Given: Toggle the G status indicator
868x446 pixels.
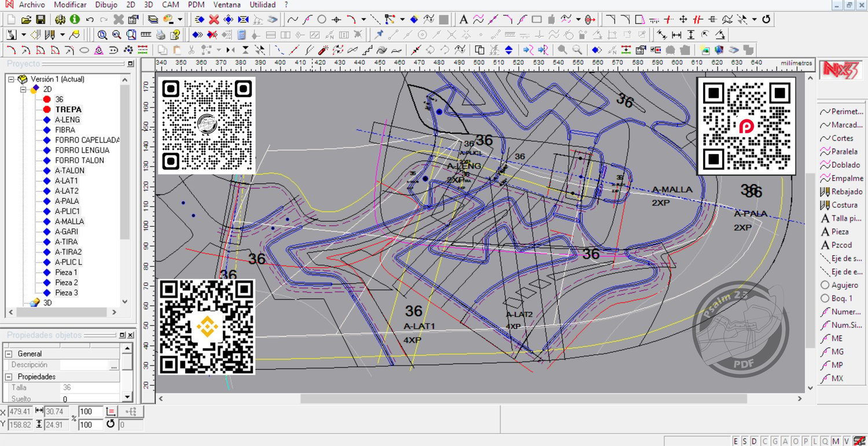Looking at the screenshot, I should [x=775, y=441].
